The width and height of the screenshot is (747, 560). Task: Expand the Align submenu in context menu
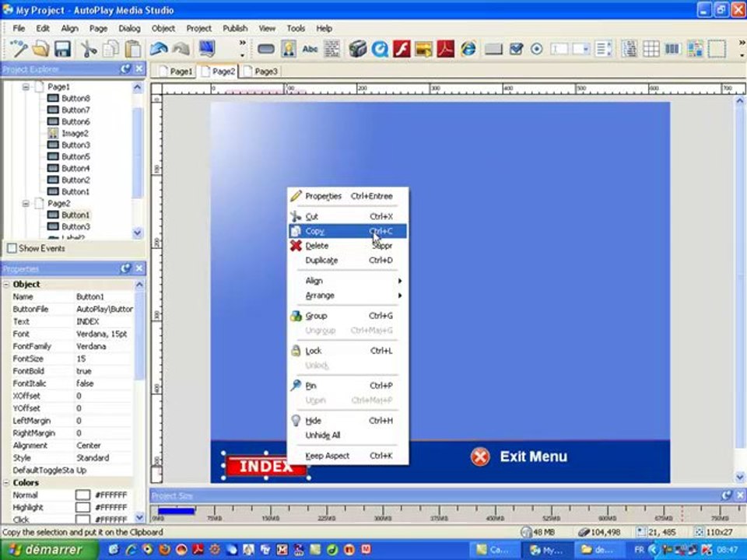(348, 281)
